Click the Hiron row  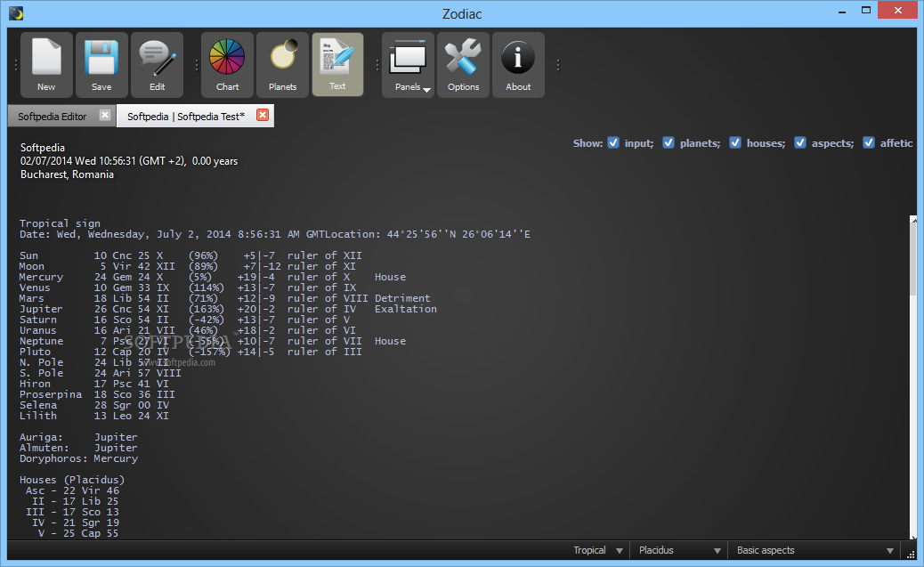[94, 384]
